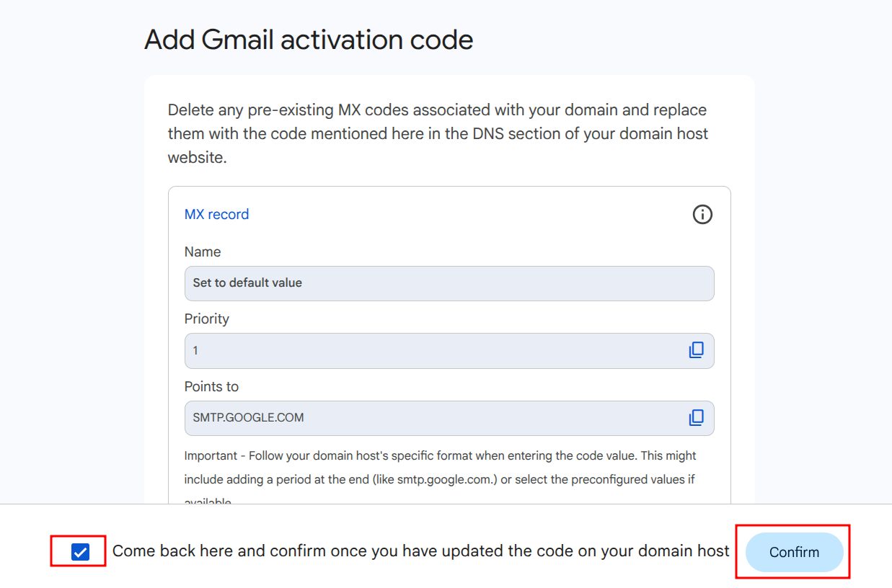Screen dimensions: 892x588
Task: Click the MX record info icon
Action: (702, 214)
